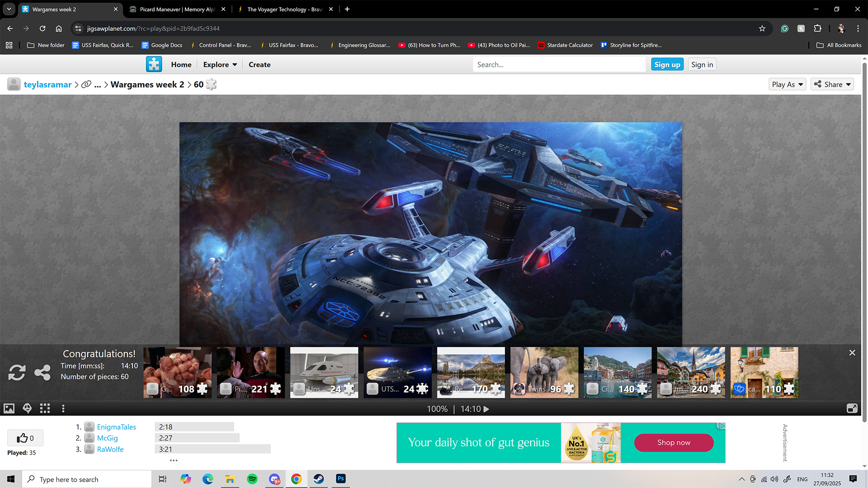Click the replay time play control

point(486,409)
